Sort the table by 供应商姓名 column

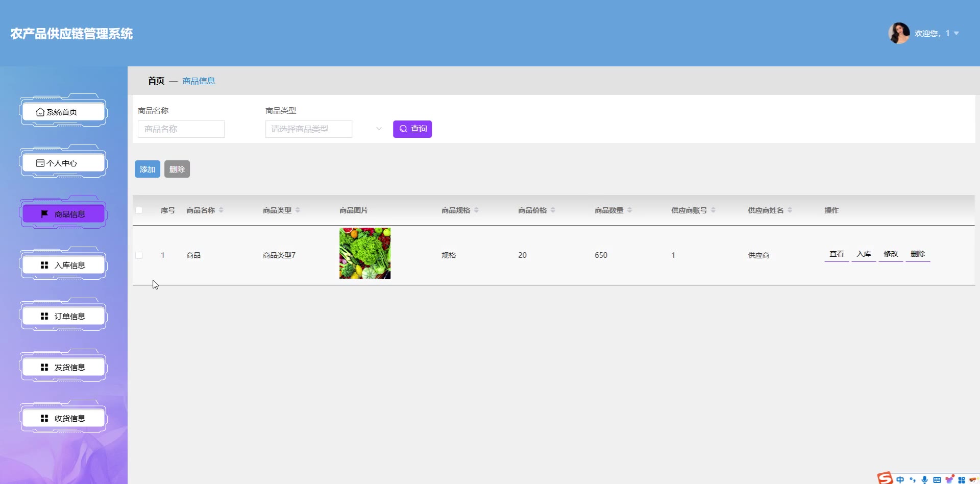(x=790, y=210)
